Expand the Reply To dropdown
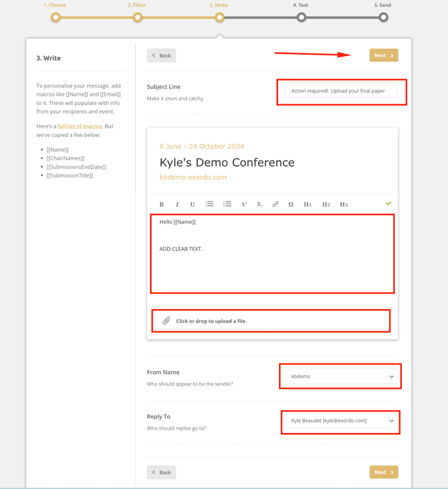This screenshot has width=448, height=489. point(341,421)
